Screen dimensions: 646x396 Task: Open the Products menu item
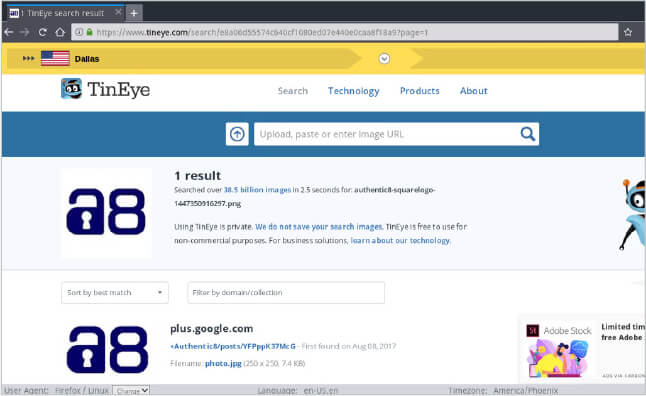419,91
